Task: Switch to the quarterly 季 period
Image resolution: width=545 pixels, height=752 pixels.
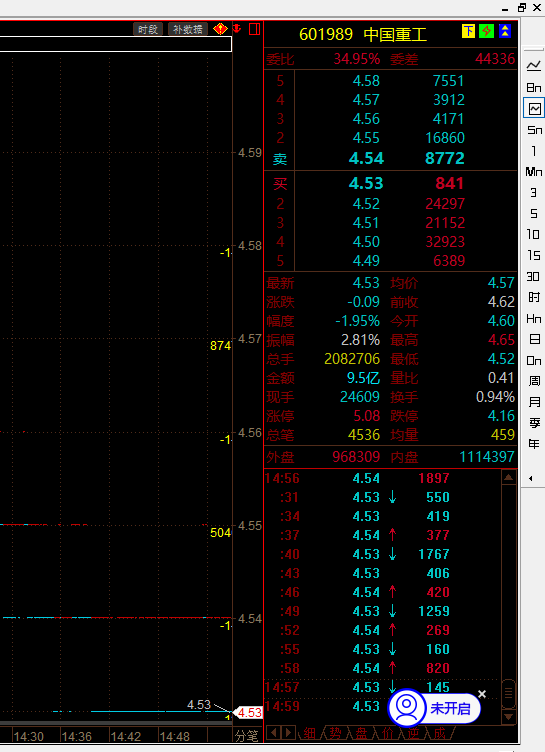Action: tap(534, 423)
